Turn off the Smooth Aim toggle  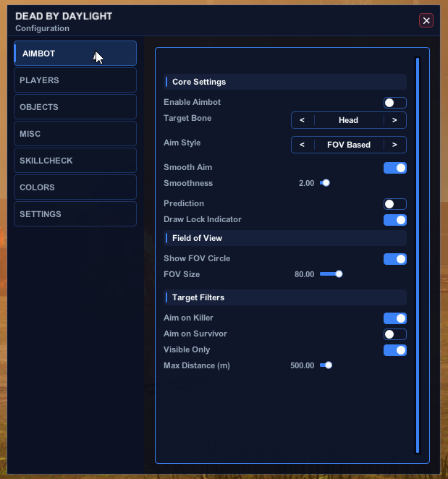[395, 168]
